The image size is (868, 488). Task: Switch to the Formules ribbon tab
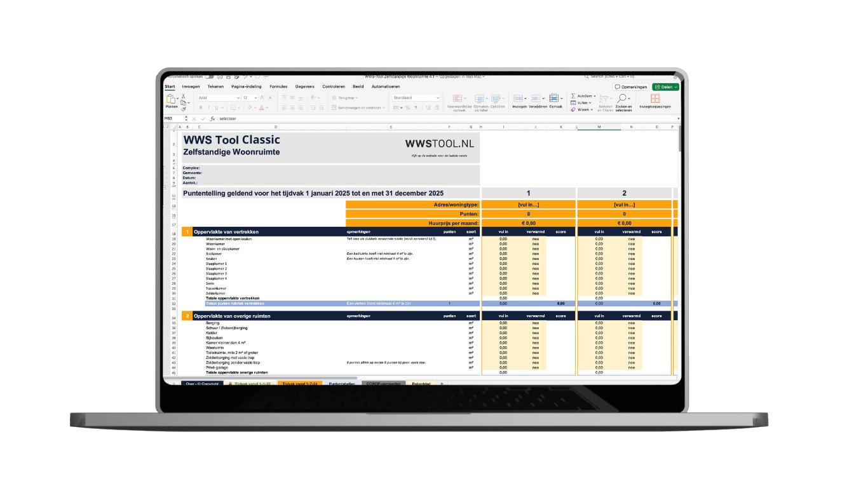coord(278,86)
